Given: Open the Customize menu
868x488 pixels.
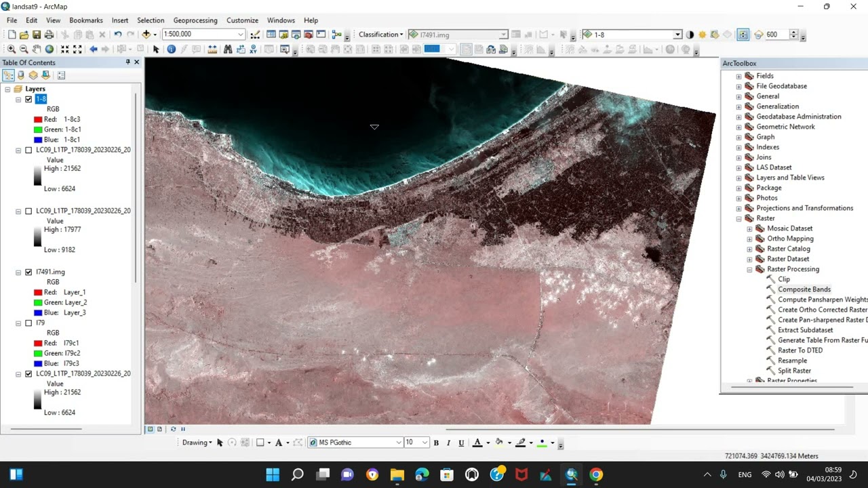Looking at the screenshot, I should [242, 20].
